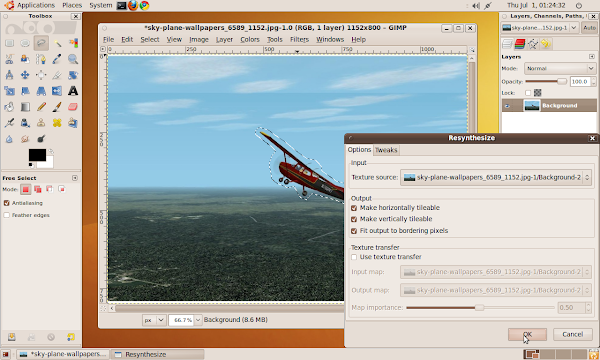Uncheck Make horizontally tileable

point(354,208)
